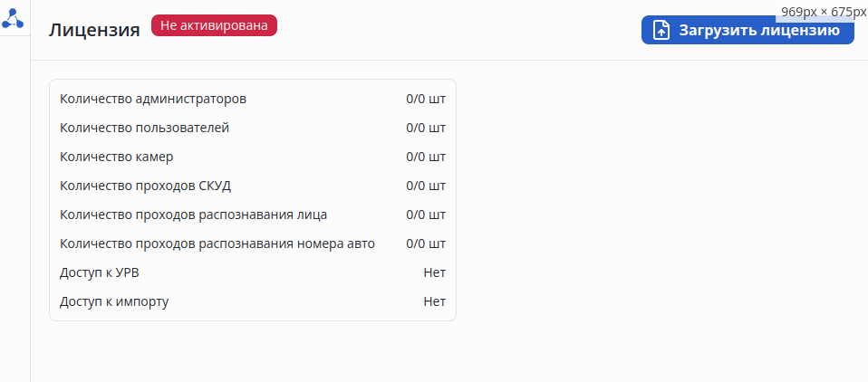Viewport: 868px width, 382px height.
Task: Click "Количество администраторов" row label
Action: point(153,99)
